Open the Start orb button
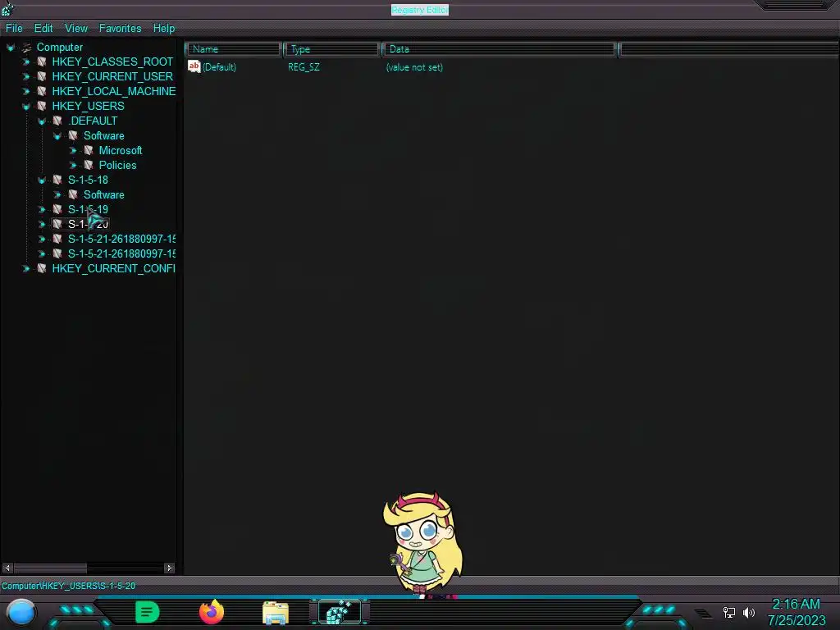840x630 pixels. click(21, 613)
